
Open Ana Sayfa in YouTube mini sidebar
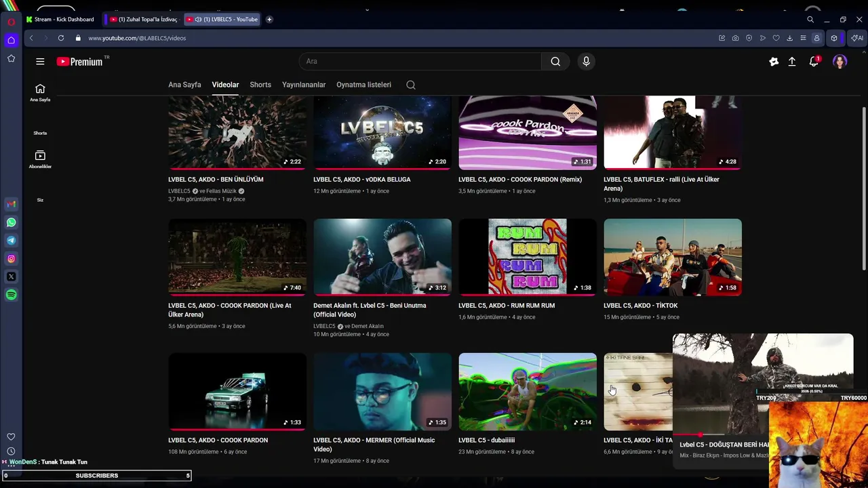tap(40, 93)
